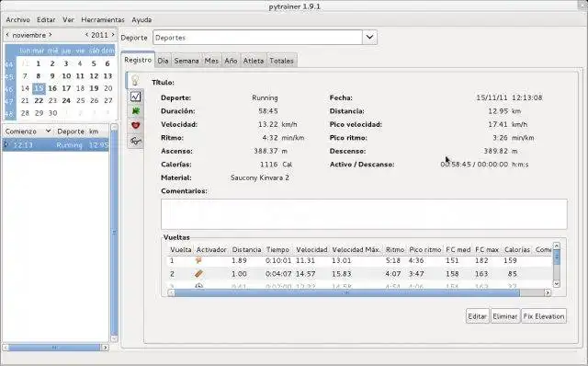The height and width of the screenshot is (366, 588).
Task: Open the heart rate side tab
Action: (135, 125)
